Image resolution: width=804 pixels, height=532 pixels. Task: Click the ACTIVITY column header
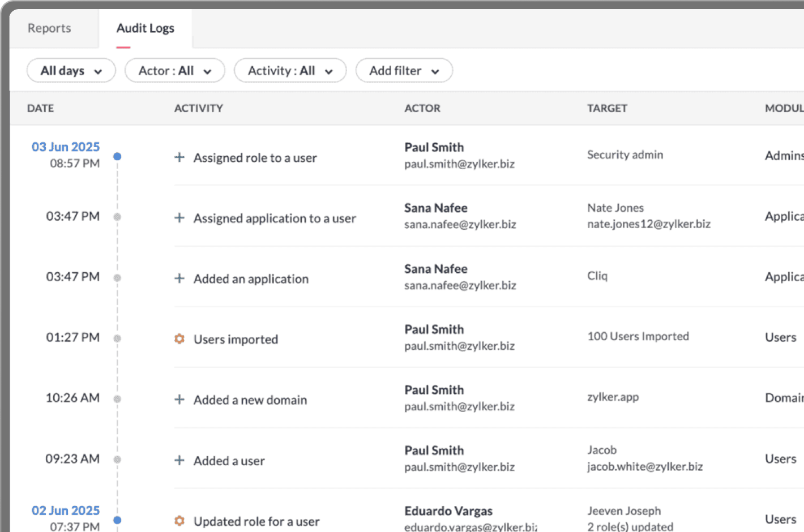coord(198,108)
